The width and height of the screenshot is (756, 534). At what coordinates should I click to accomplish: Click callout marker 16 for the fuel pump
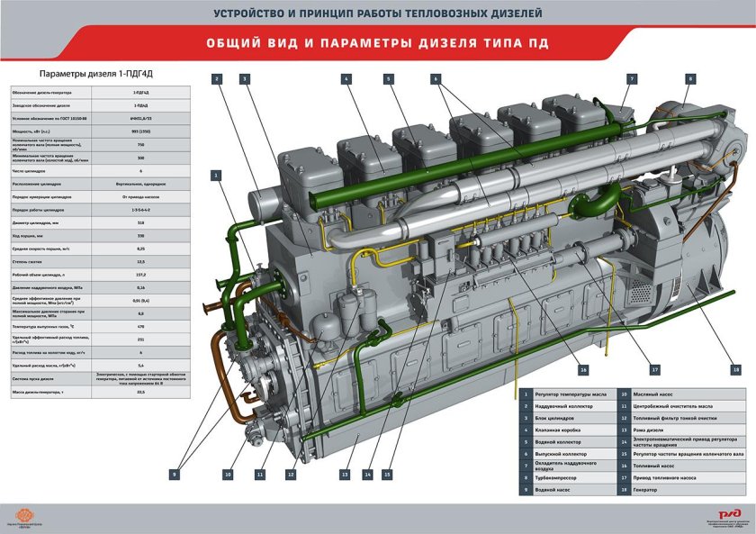583,369
